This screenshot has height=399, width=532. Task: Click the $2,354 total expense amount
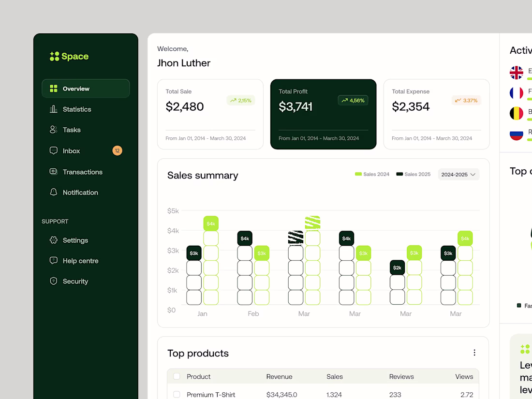pyautogui.click(x=411, y=106)
